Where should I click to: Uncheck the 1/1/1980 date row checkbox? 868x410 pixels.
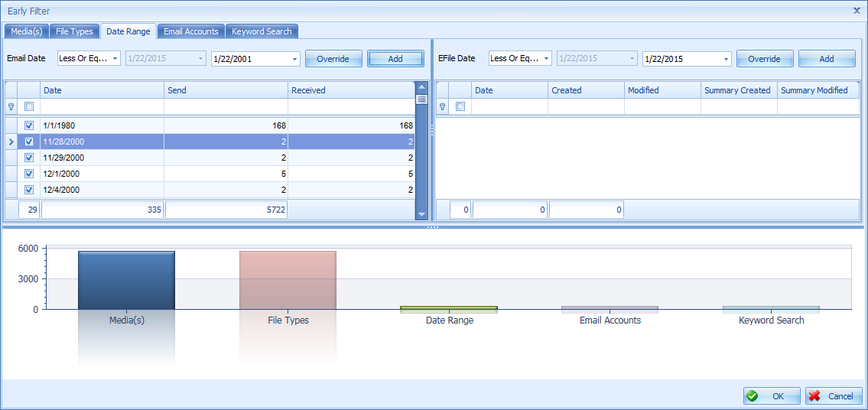pos(29,125)
